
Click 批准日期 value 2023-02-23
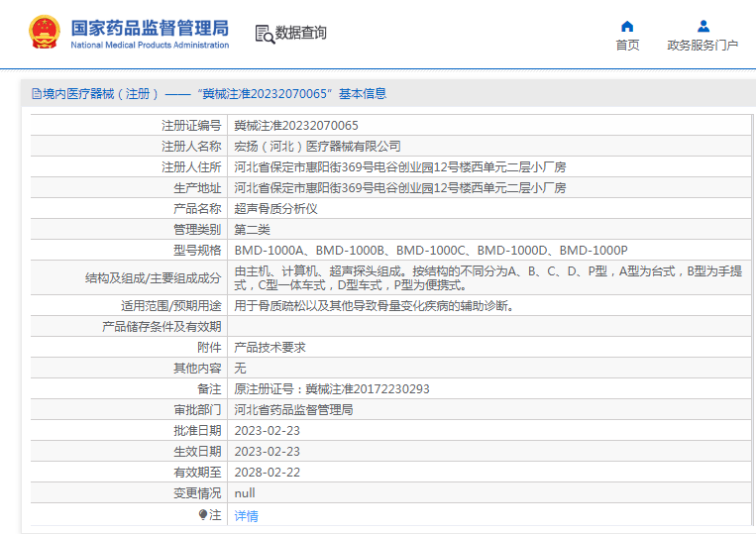coord(268,430)
